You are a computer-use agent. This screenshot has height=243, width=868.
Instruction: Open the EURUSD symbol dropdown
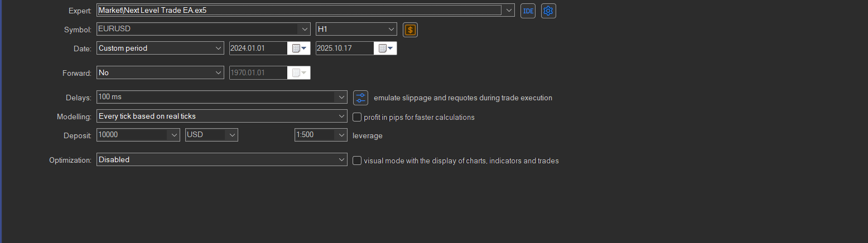(305, 29)
